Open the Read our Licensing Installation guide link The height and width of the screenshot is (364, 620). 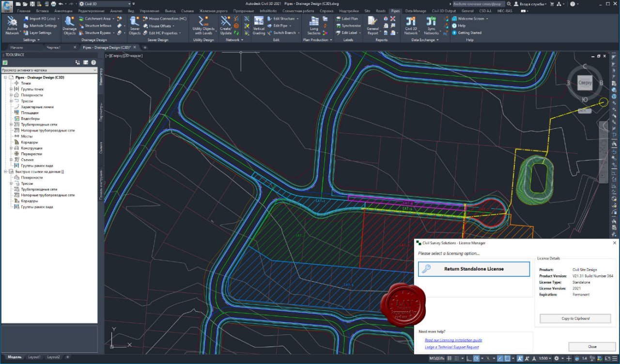click(x=453, y=340)
